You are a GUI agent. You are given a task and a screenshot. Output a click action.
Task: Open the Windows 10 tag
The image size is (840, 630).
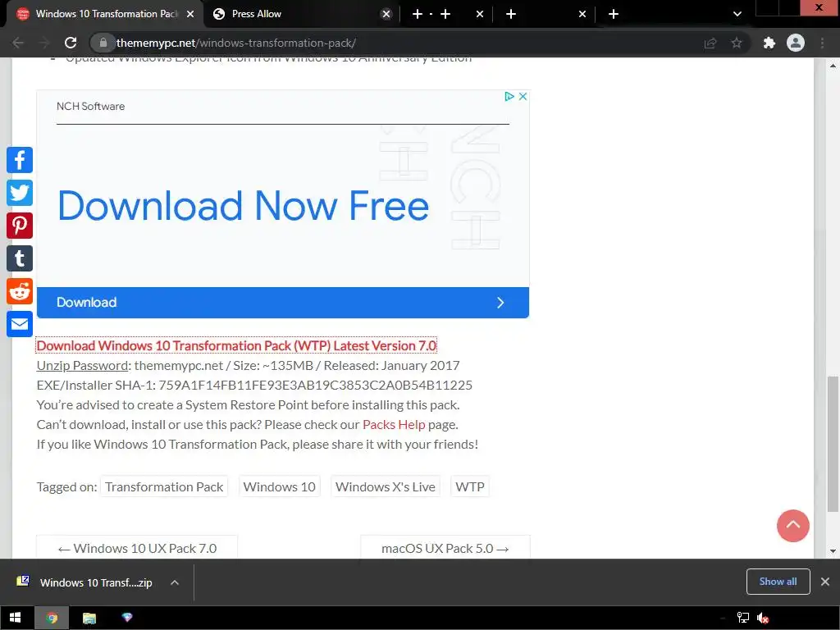tap(279, 486)
